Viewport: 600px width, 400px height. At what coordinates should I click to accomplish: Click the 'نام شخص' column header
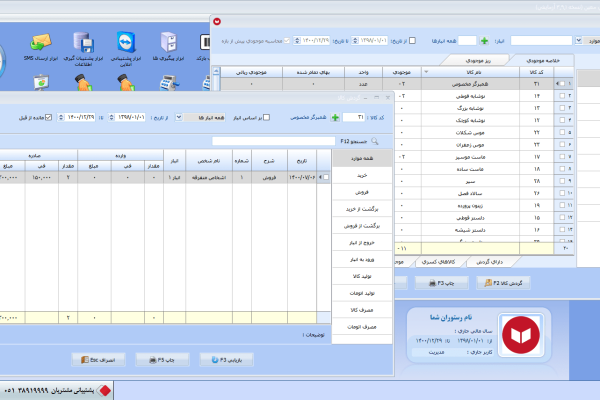point(209,161)
